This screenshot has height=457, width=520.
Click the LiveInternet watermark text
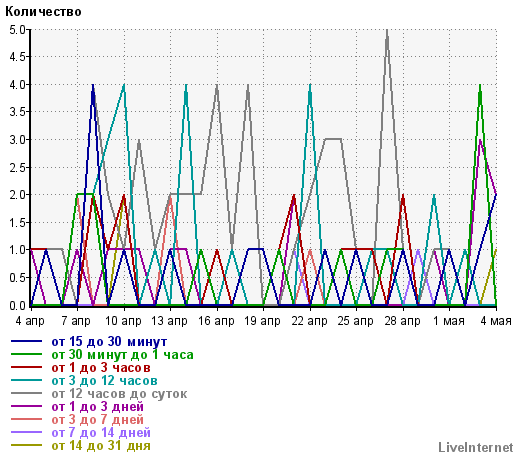point(476,447)
